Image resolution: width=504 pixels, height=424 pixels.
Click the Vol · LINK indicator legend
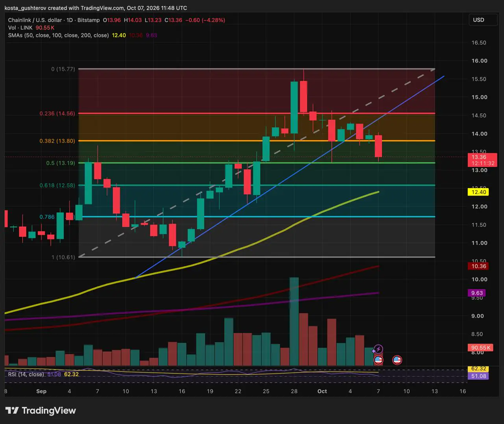[x=20, y=28]
